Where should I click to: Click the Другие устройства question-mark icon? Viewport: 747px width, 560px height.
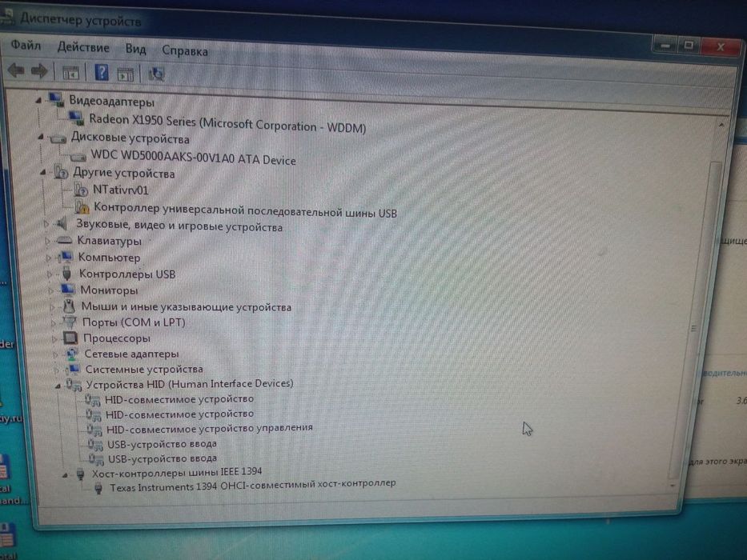[x=61, y=172]
